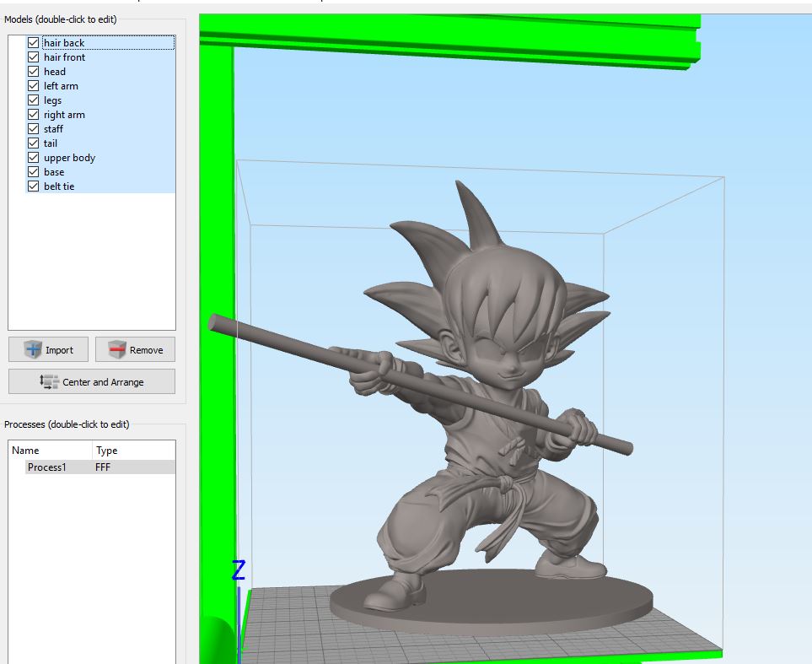The height and width of the screenshot is (664, 812).
Task: Click the Center and Arrange icon
Action: [x=50, y=382]
